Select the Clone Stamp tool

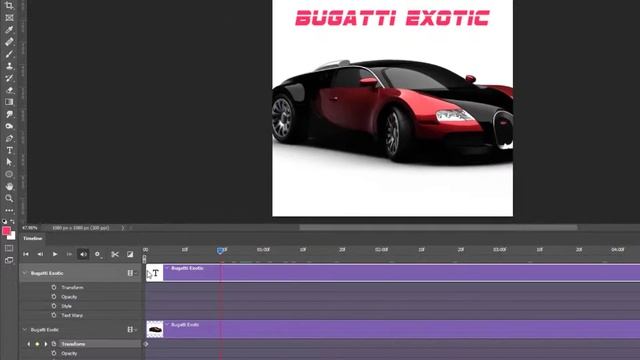point(9,66)
